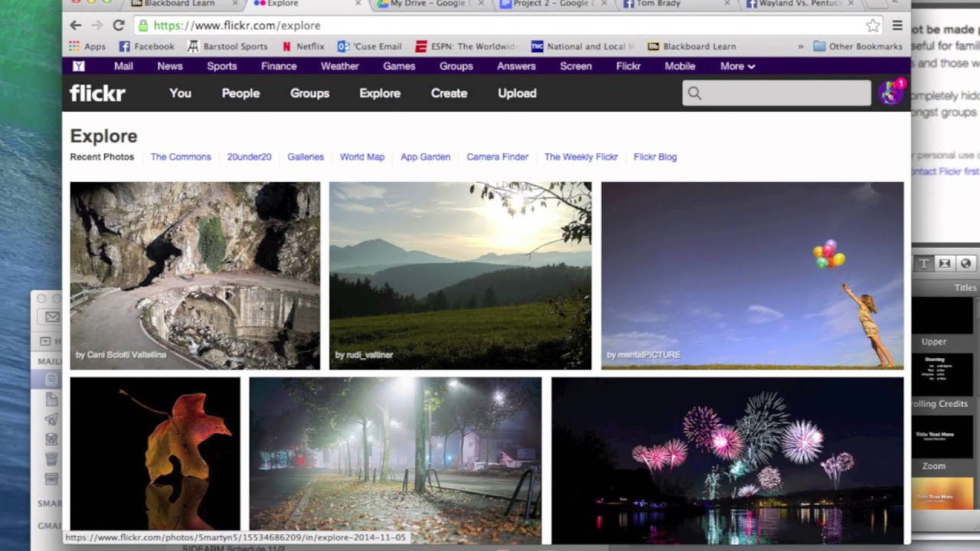Select the Titles T button in iMovie
Image resolution: width=980 pixels, height=551 pixels.
tap(923, 263)
